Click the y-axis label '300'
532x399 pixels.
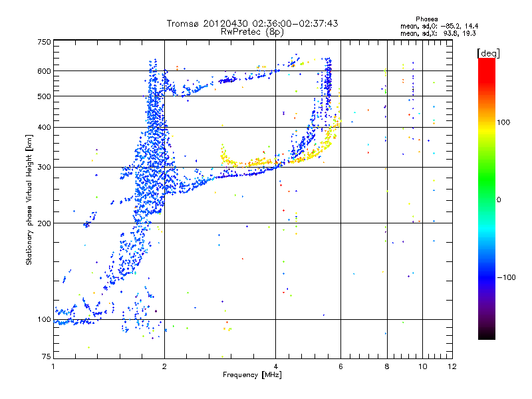click(x=44, y=168)
